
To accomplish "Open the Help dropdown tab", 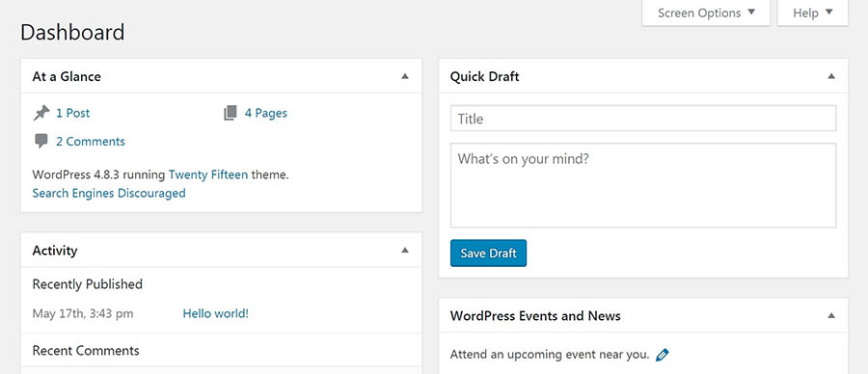I will click(813, 13).
